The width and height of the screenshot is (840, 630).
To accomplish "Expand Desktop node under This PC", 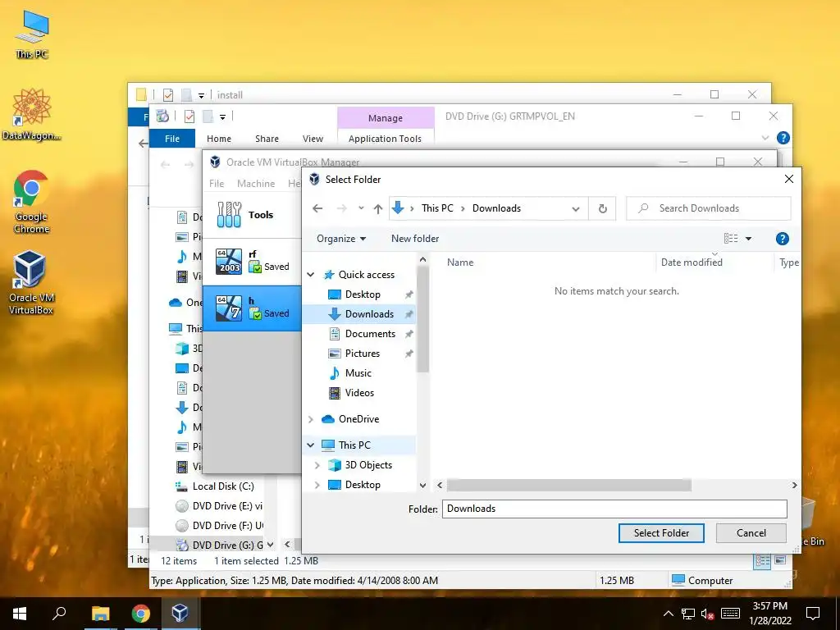I will pos(317,486).
